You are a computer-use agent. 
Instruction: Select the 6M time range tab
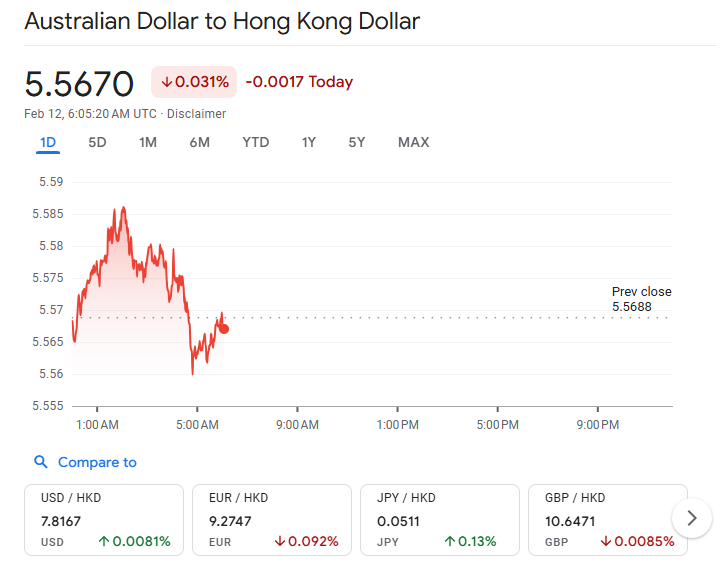pos(199,142)
